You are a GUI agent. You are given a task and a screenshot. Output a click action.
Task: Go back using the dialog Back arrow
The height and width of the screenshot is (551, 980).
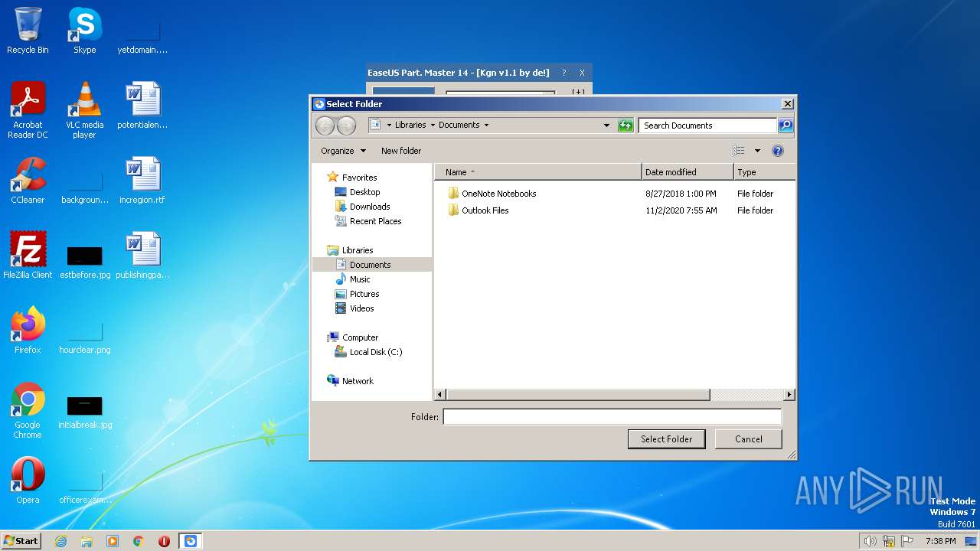(325, 126)
